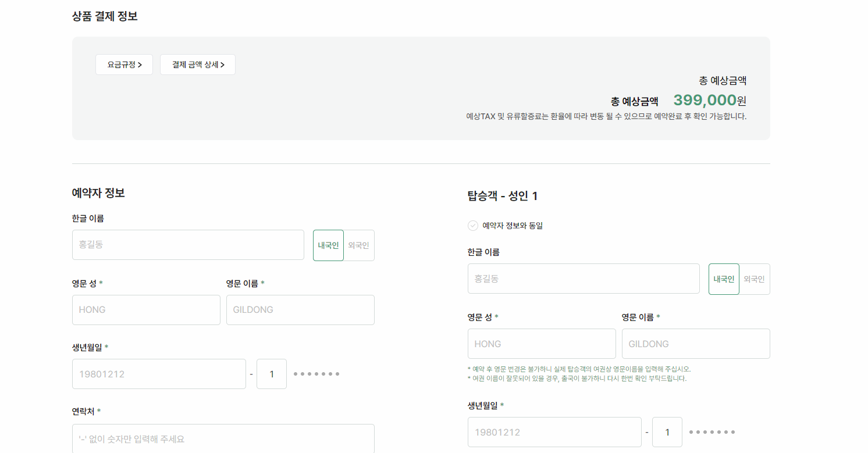Image resolution: width=868 pixels, height=453 pixels.
Task: Select the booker's 생년월일 input
Action: point(159,373)
